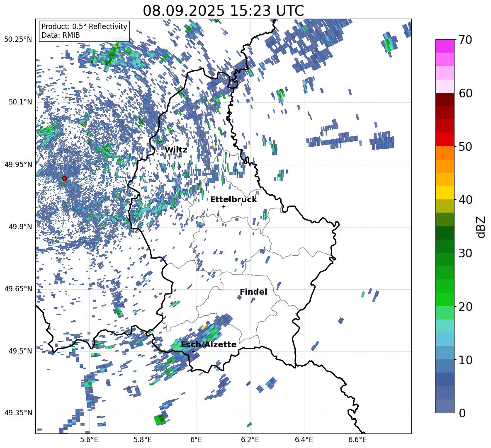
Task: Select the Wiltz city label
Action: click(176, 150)
